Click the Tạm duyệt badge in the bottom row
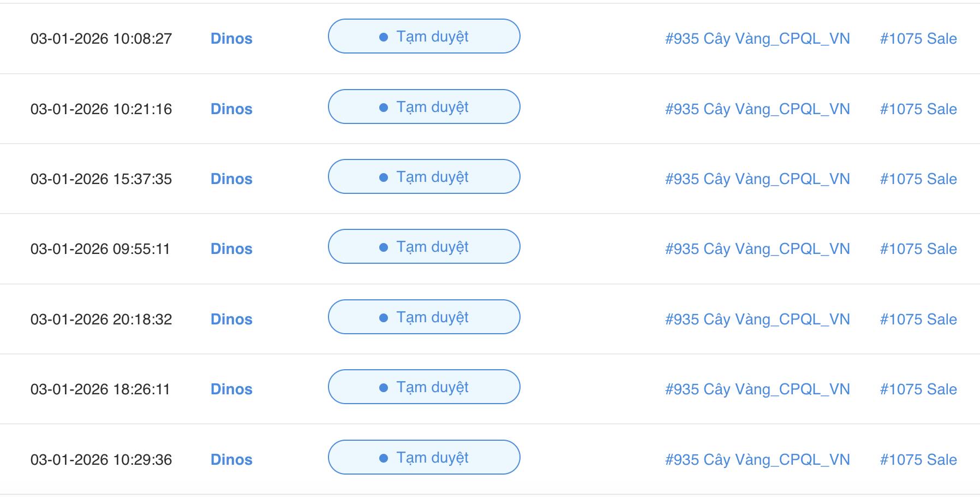980x497 pixels. (x=424, y=458)
